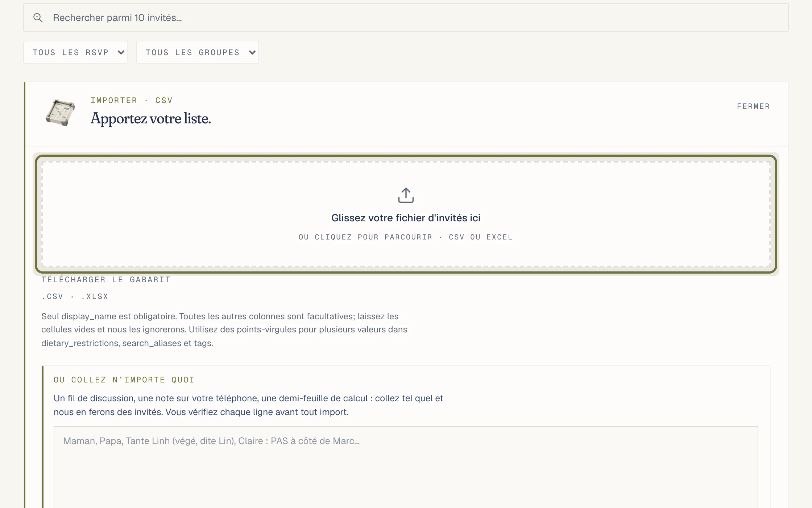Expand the Tous les groupes filter
Image resolution: width=812 pixels, height=508 pixels.
[x=198, y=52]
